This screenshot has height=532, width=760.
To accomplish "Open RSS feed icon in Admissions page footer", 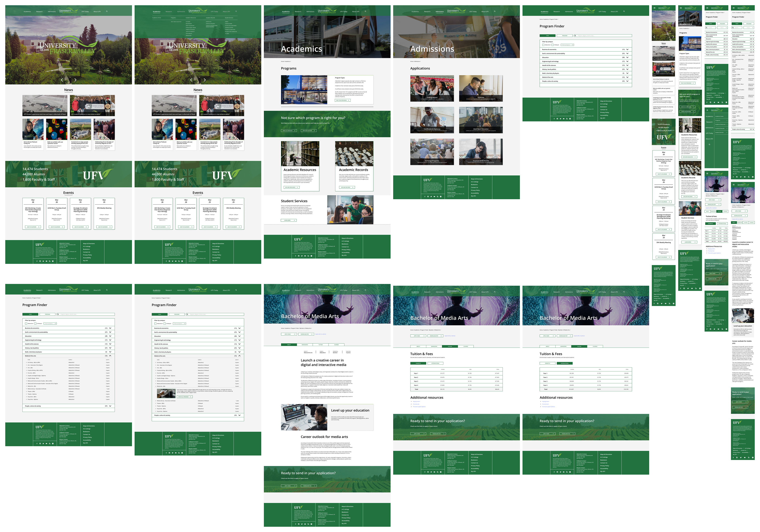I will [x=438, y=196].
